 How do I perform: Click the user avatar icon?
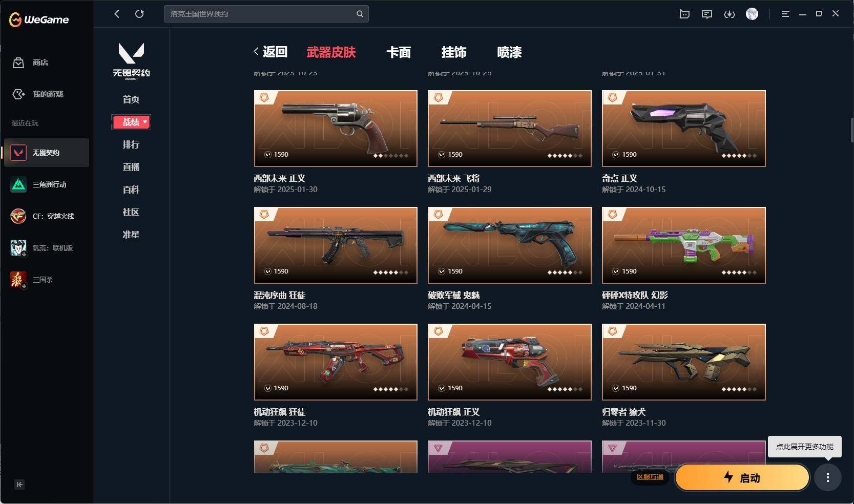pos(752,14)
